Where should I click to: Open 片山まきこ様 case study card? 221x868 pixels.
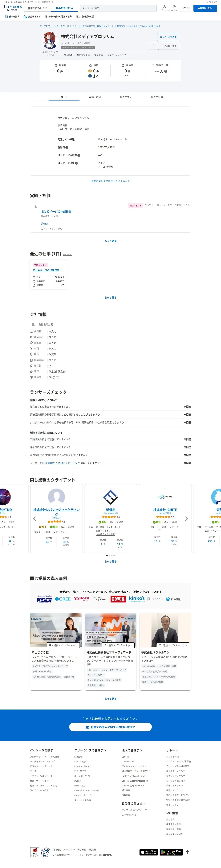coord(56,652)
